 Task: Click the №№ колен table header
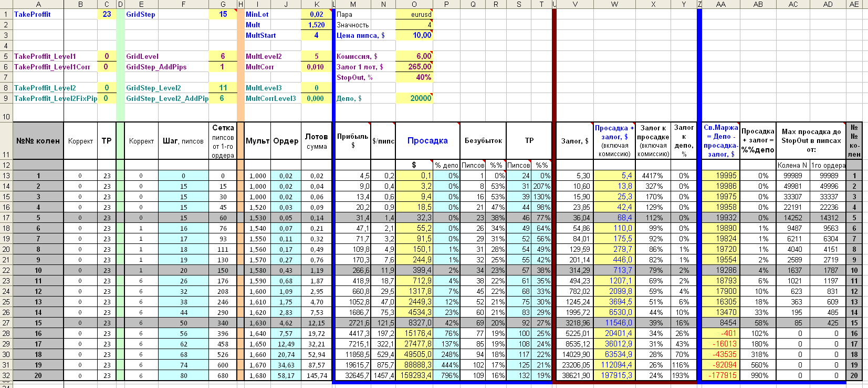coord(38,141)
